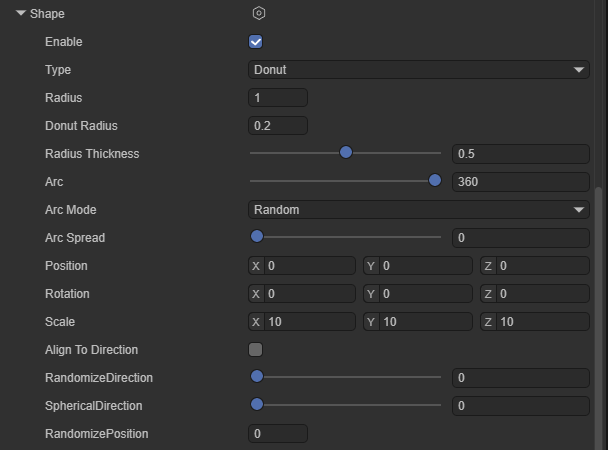This screenshot has height=450, width=608.
Task: Click the Radius input field
Action: 277,98
